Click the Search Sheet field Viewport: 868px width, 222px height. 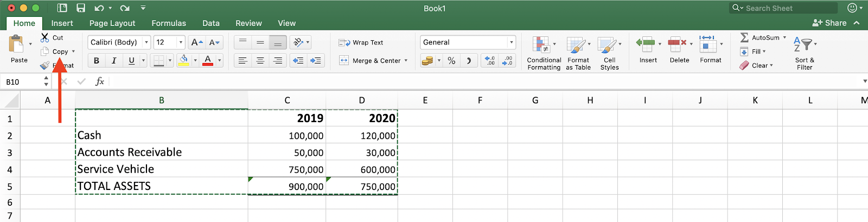pyautogui.click(x=784, y=8)
